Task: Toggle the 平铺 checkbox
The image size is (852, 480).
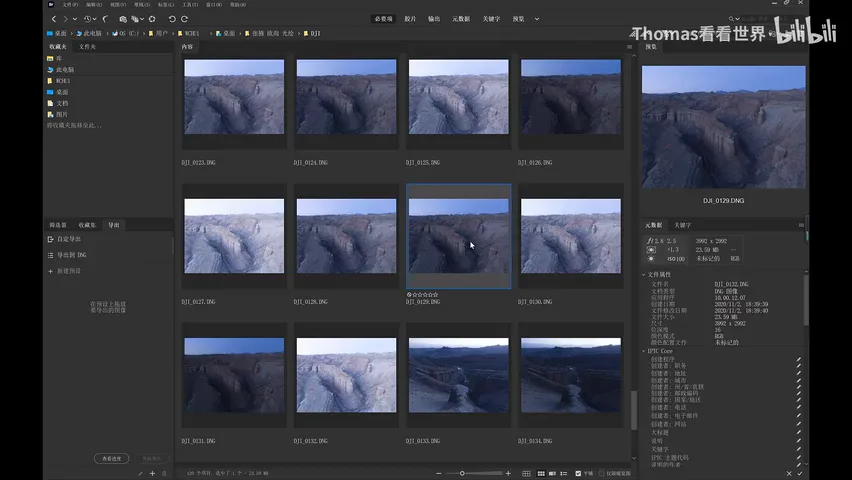Action: tap(578, 473)
